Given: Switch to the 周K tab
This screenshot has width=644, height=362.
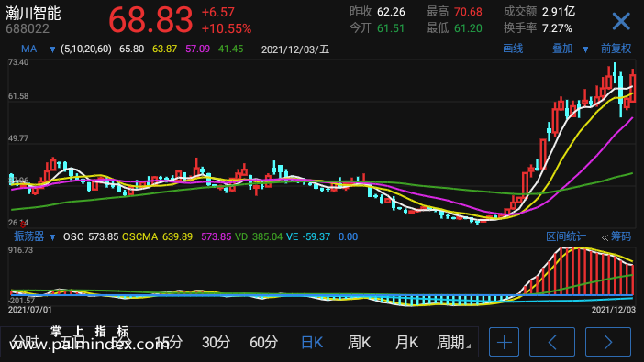Looking at the screenshot, I should tap(359, 342).
